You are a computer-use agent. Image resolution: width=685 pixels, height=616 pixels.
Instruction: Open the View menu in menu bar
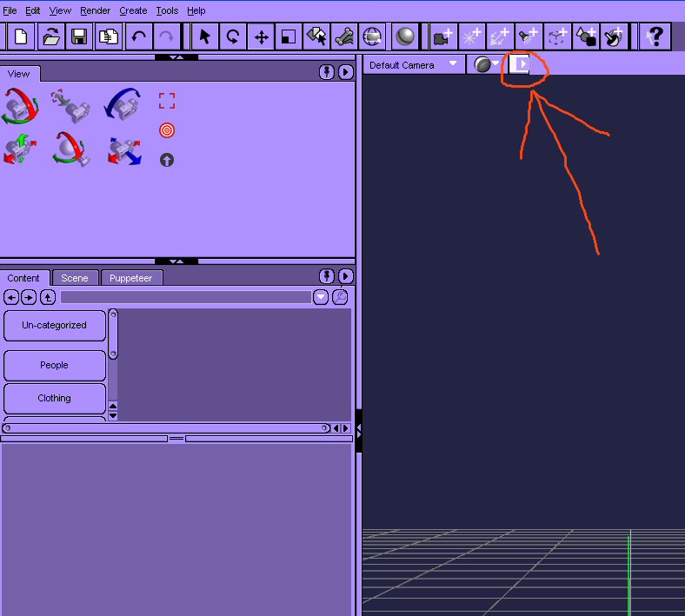click(x=60, y=10)
